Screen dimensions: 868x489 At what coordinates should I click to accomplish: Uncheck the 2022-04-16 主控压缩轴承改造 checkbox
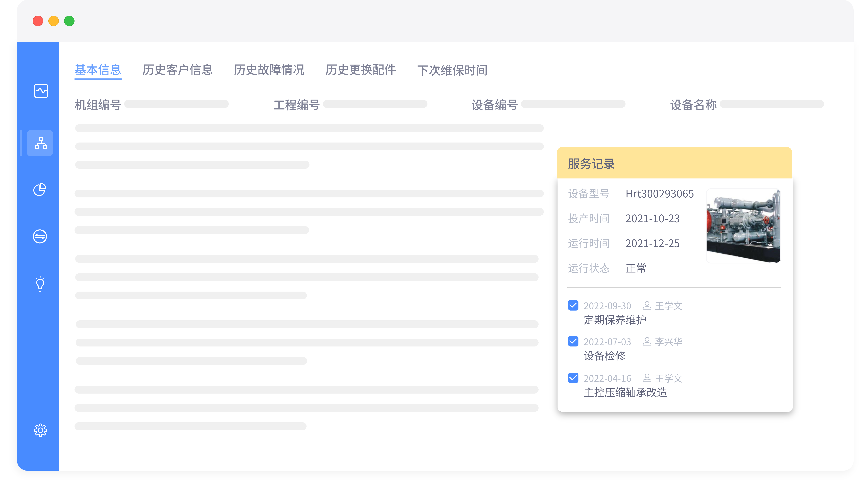(573, 378)
